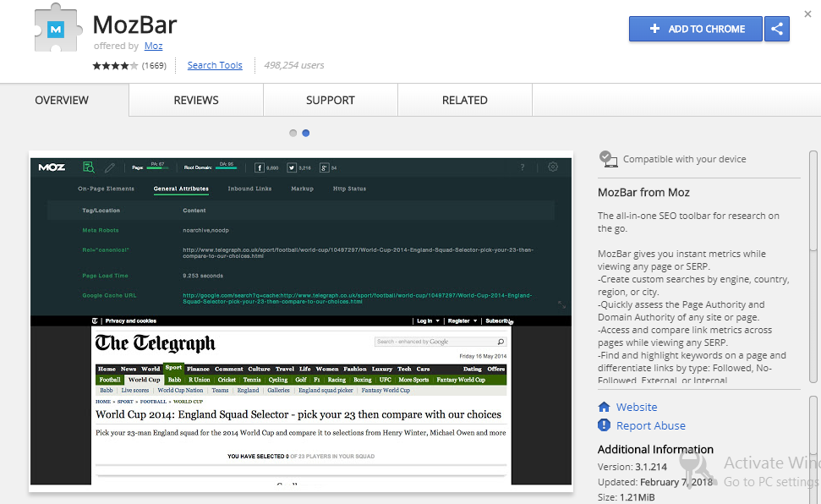Click the Version: 3.1.214 text
The image size is (821, 504).
(x=632, y=467)
